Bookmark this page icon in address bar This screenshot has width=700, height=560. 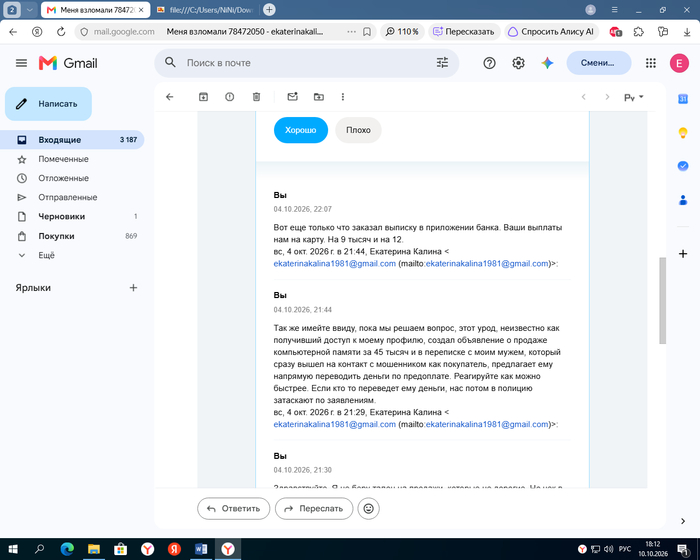[367, 32]
